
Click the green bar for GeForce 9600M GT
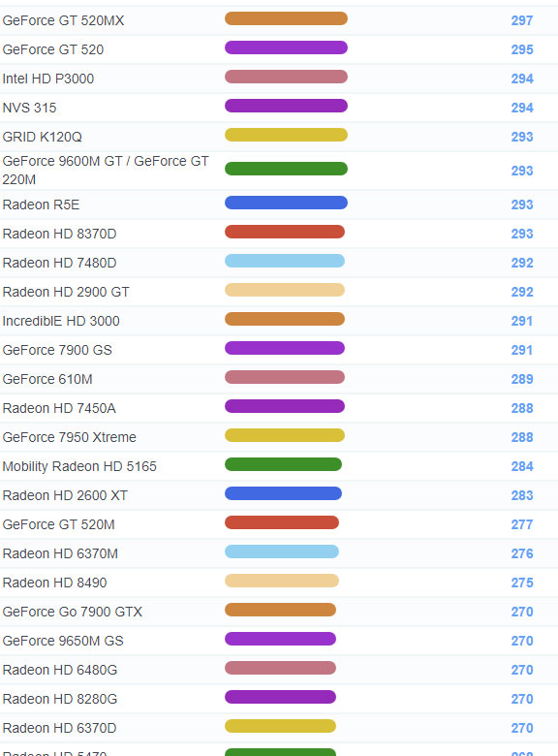click(286, 169)
